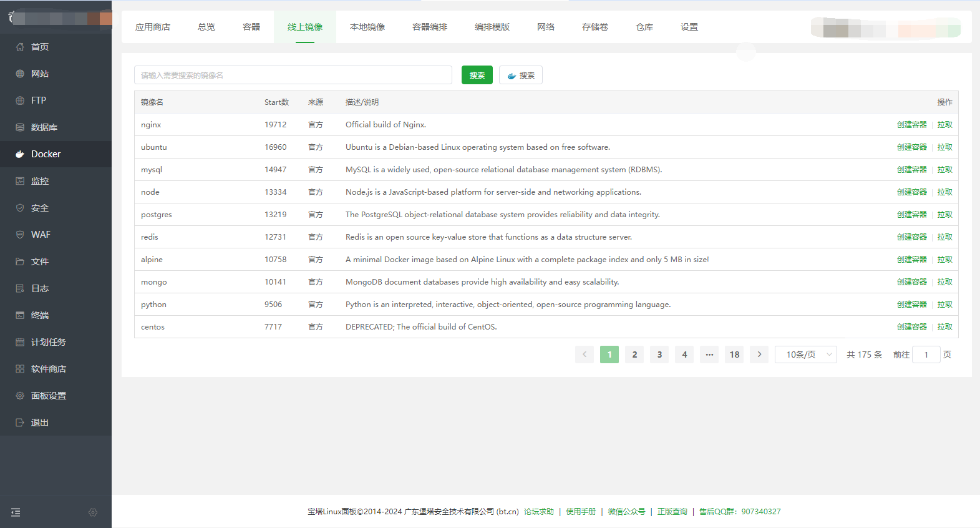Screen dimensions: 980x528
Task: Click the database icon beside 数据库
Action: point(20,127)
